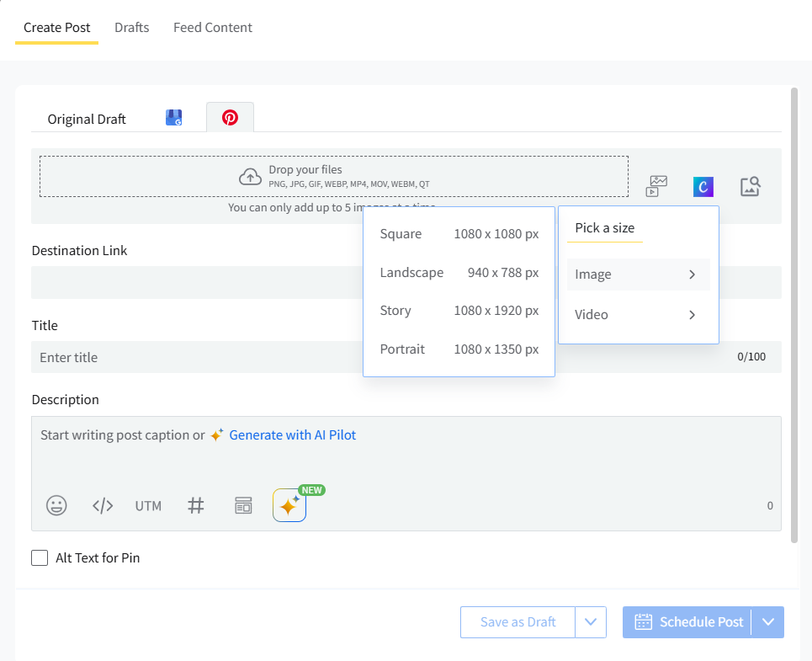
Task: Switch to the Drafts tab
Action: click(132, 28)
